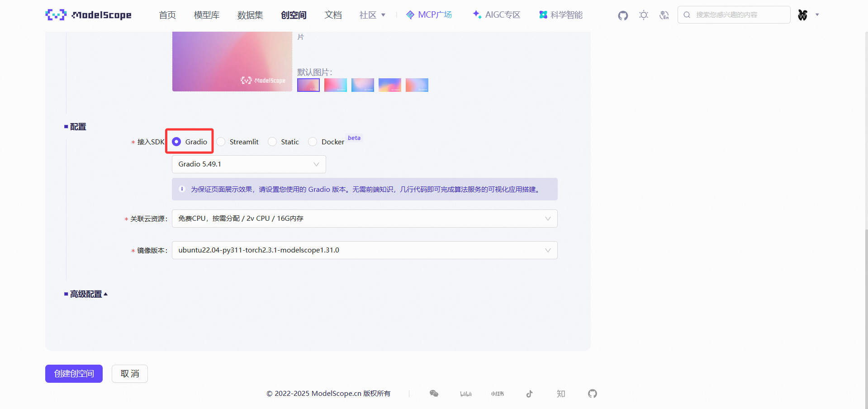Image resolution: width=868 pixels, height=409 pixels.
Task: Toggle light/dark theme sun icon
Action: point(644,15)
